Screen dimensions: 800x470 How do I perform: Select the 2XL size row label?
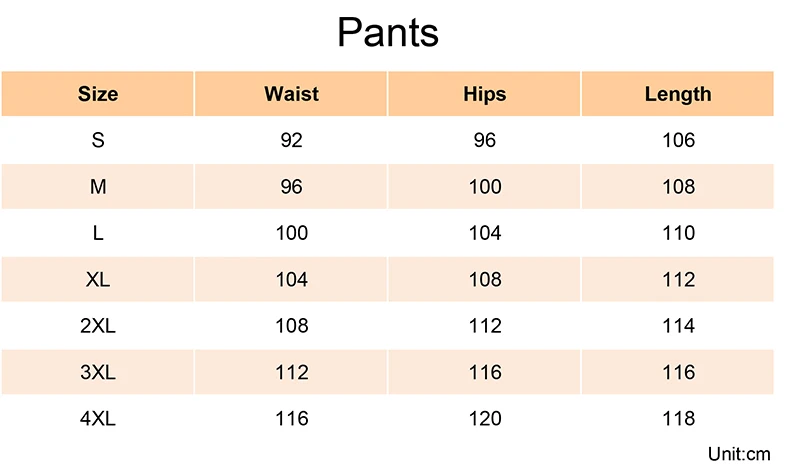(98, 326)
